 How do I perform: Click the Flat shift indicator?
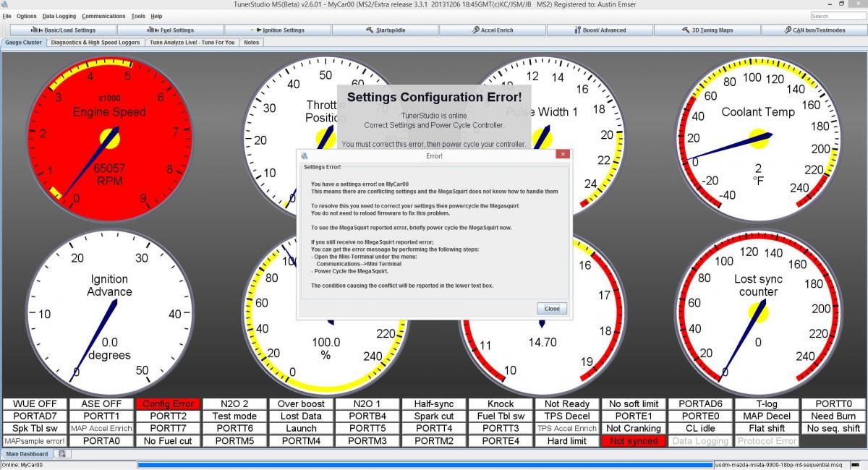point(767,429)
